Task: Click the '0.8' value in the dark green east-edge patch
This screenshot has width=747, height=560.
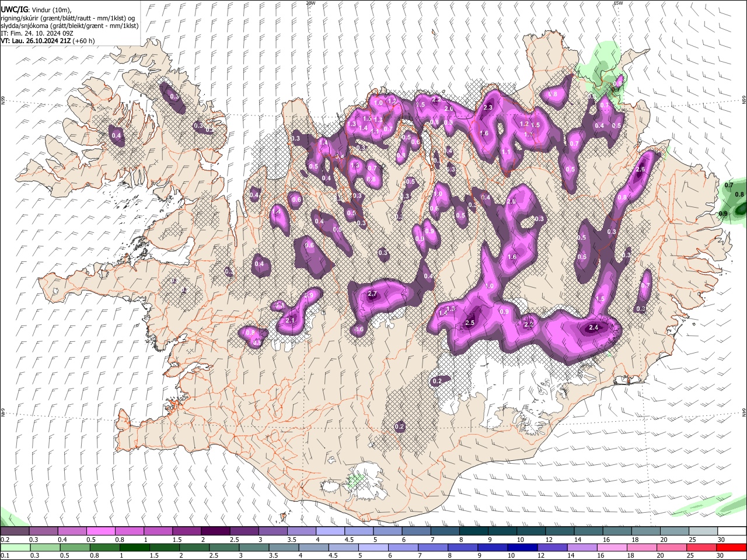Action: pyautogui.click(x=739, y=194)
